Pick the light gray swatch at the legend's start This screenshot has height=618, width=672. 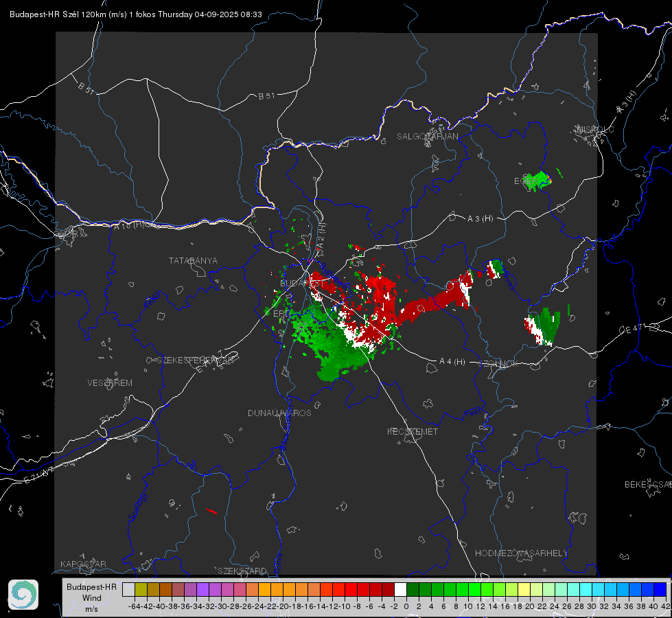click(128, 589)
